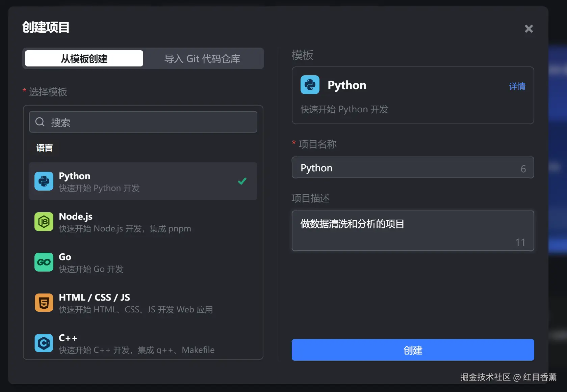Viewport: 567px width, 392px height.
Task: Close the 创建项目 dialog
Action: click(x=529, y=29)
